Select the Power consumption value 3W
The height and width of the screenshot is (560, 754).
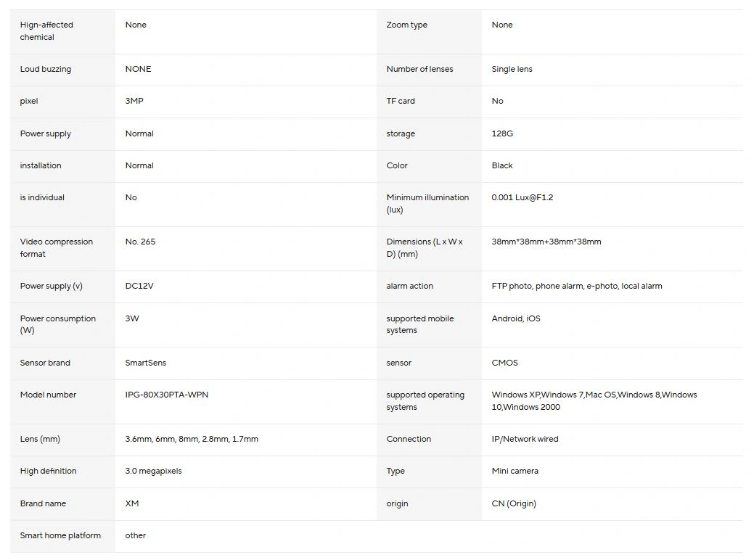point(132,318)
